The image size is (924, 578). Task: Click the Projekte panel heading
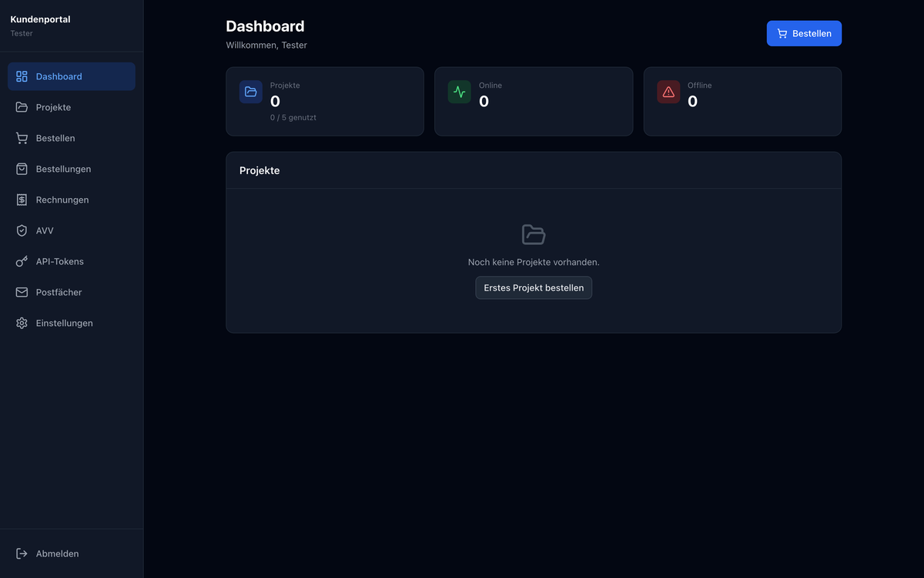[259, 170]
